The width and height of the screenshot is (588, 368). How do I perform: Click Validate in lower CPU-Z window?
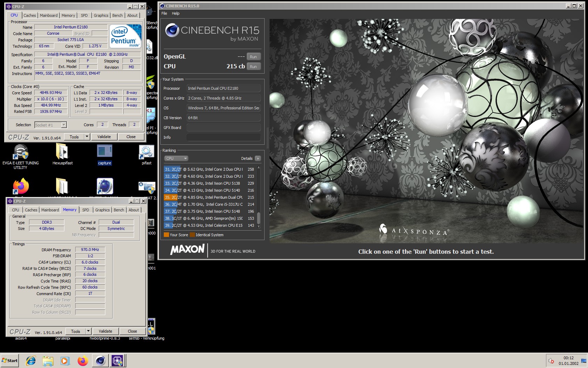tap(105, 331)
